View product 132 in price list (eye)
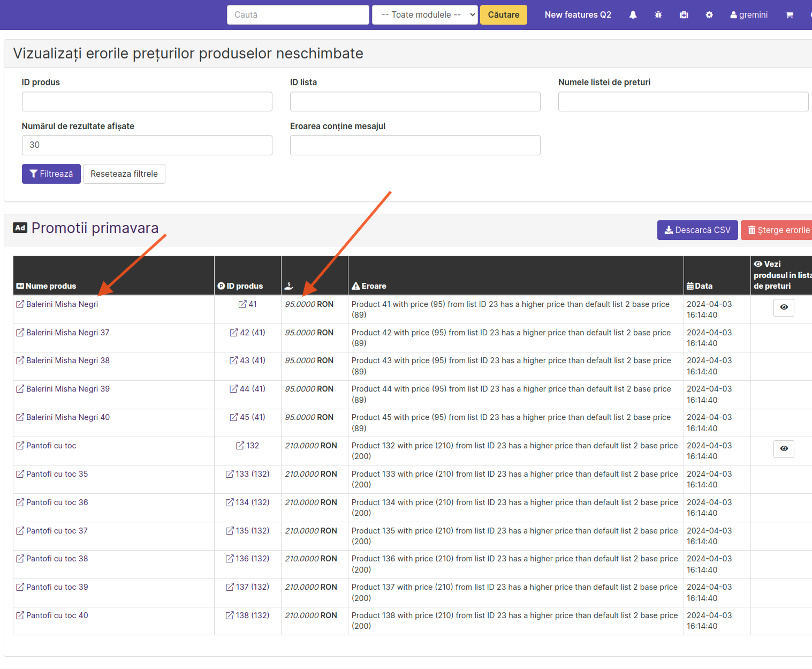The image size is (812, 669). (784, 449)
